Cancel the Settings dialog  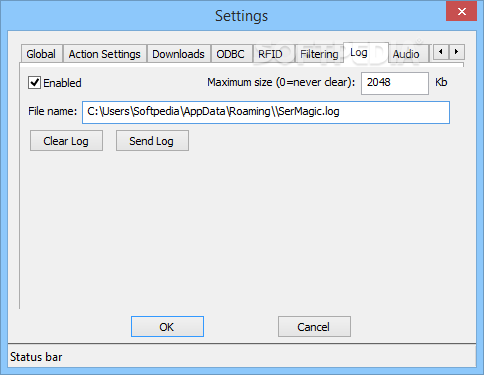point(314,327)
